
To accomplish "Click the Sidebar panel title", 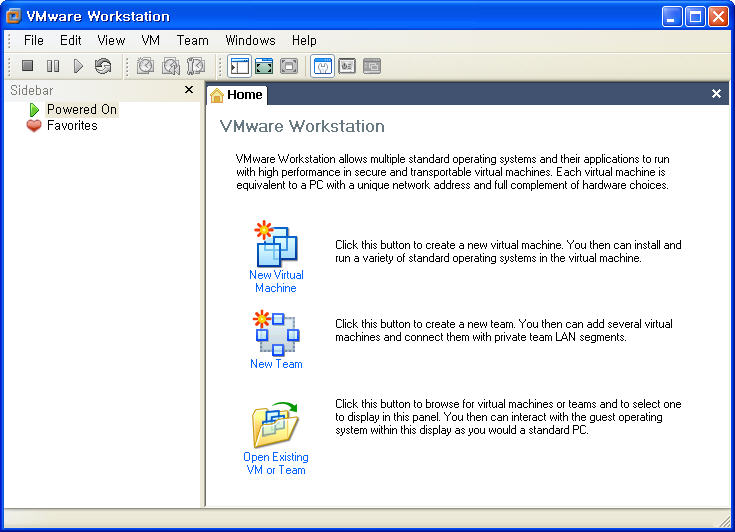I will [x=32, y=90].
